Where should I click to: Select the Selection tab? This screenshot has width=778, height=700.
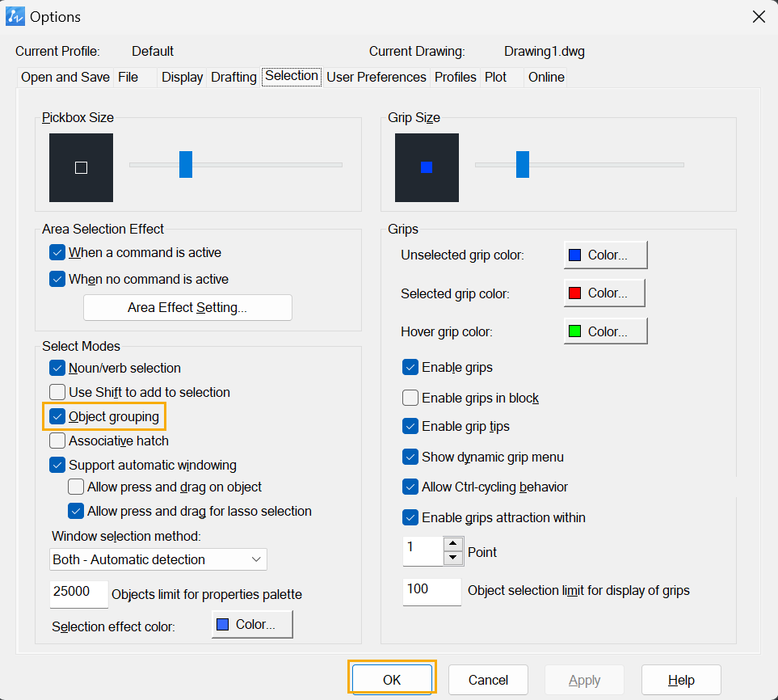click(292, 76)
